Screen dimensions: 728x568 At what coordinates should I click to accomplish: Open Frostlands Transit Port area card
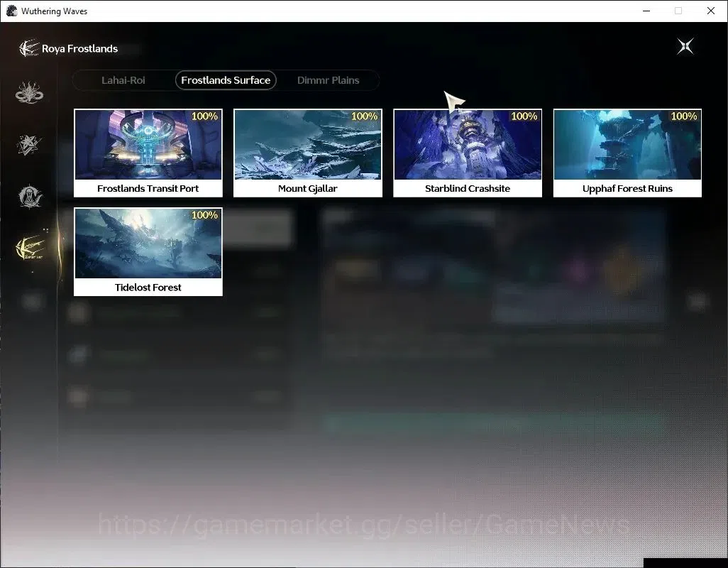(148, 153)
